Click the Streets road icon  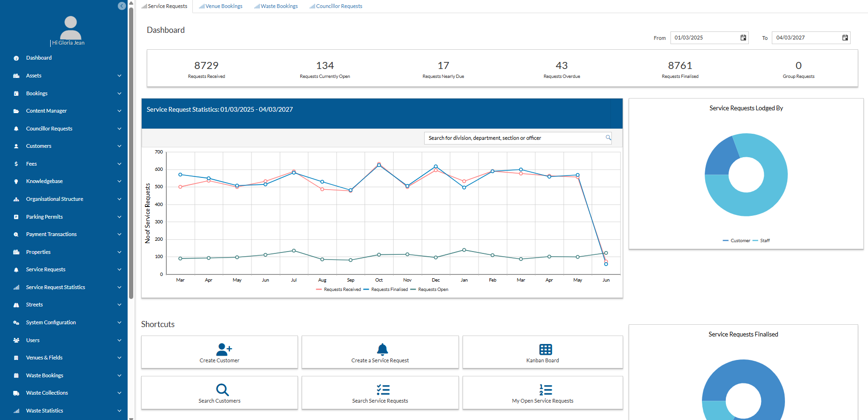coord(16,305)
